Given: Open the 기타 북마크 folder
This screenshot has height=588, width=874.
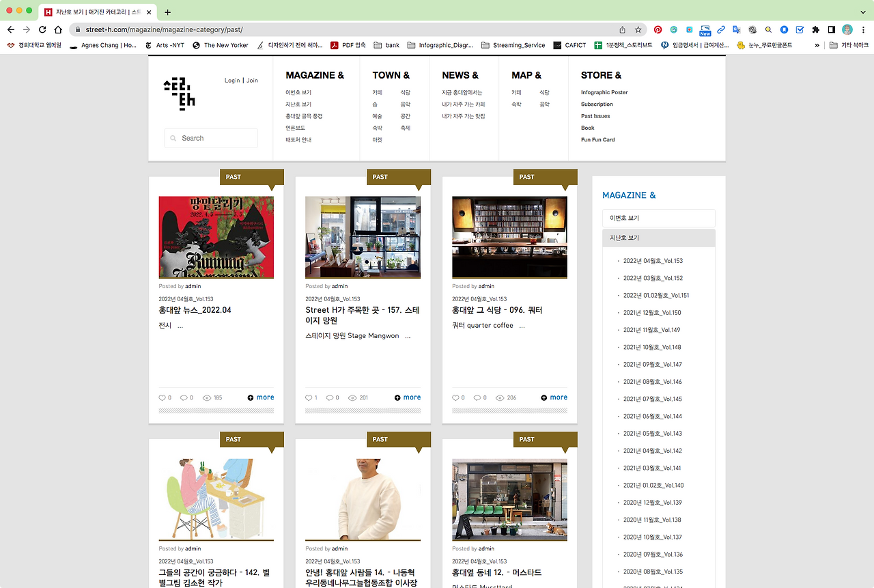Looking at the screenshot, I should (849, 45).
